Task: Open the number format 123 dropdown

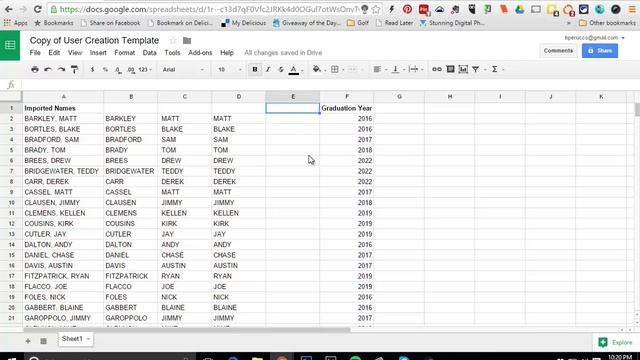Action: (x=145, y=70)
